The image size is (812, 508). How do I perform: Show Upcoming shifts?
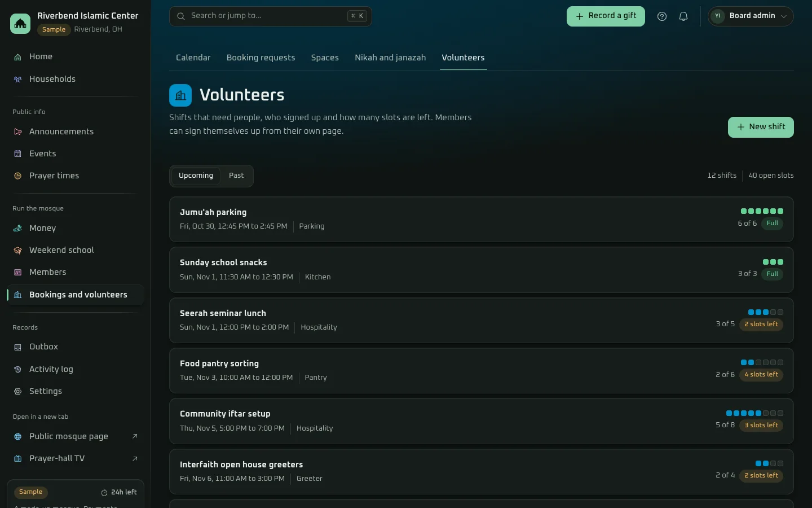click(x=196, y=176)
